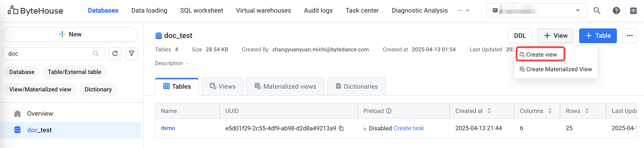Switch to the Materialized views tab
Image resolution: width=644 pixels, height=148 pixels.
(285, 86)
